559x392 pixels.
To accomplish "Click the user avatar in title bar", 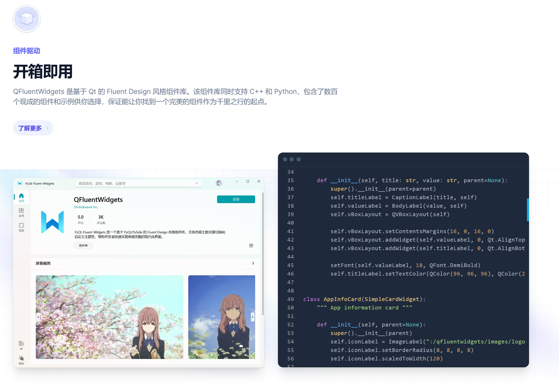I will pyautogui.click(x=219, y=183).
